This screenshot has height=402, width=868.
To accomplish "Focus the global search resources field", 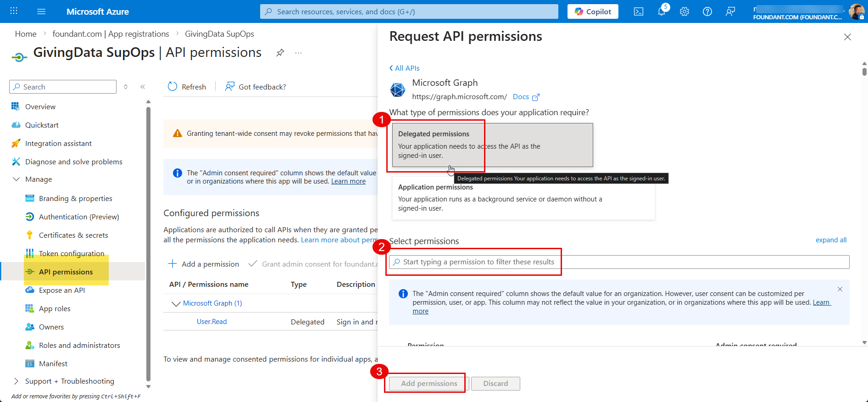I will (x=409, y=11).
